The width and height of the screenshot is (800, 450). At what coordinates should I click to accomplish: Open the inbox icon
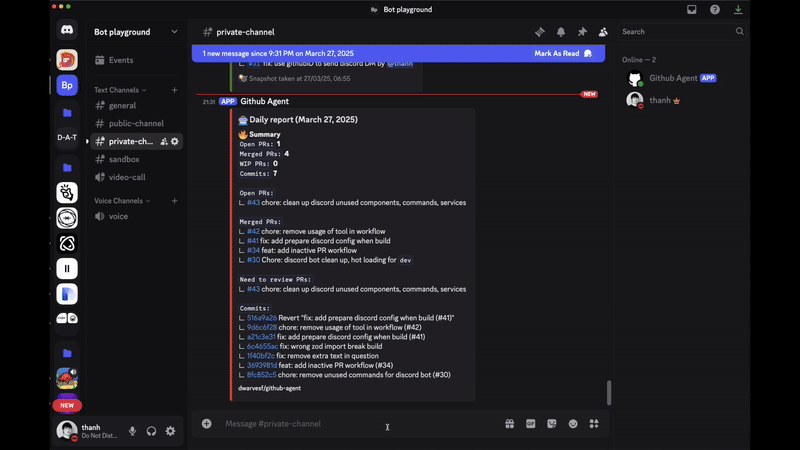[x=691, y=9]
